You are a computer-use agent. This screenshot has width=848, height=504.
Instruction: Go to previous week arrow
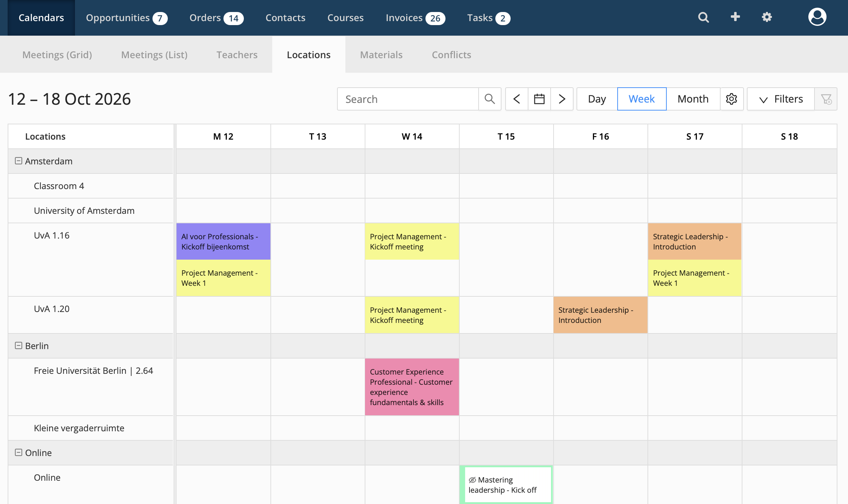[x=517, y=99]
